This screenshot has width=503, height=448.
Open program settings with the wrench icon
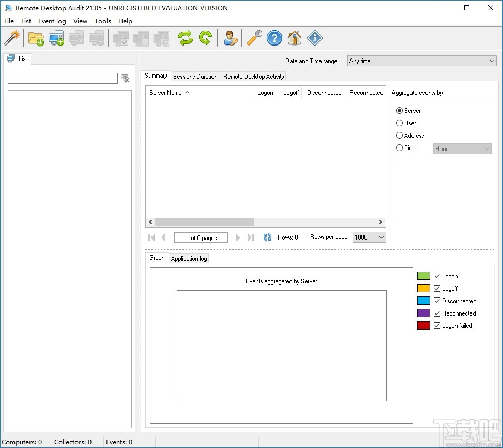[253, 38]
